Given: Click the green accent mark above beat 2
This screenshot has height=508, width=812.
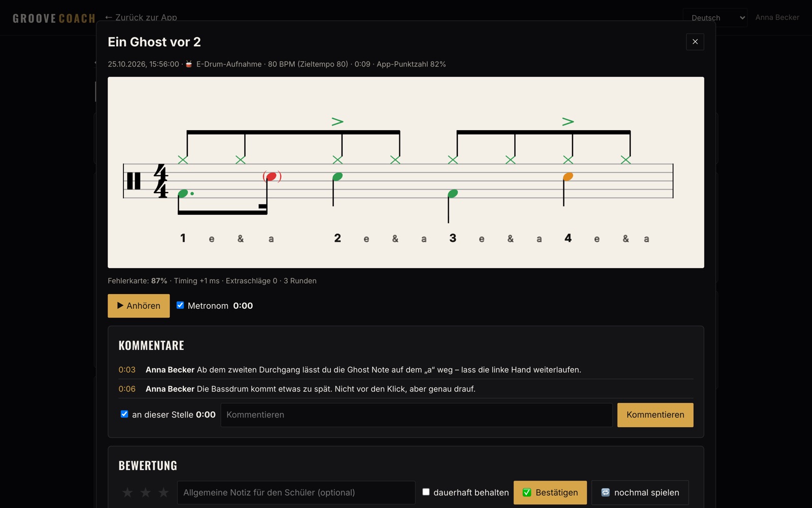Looking at the screenshot, I should pos(337,121).
